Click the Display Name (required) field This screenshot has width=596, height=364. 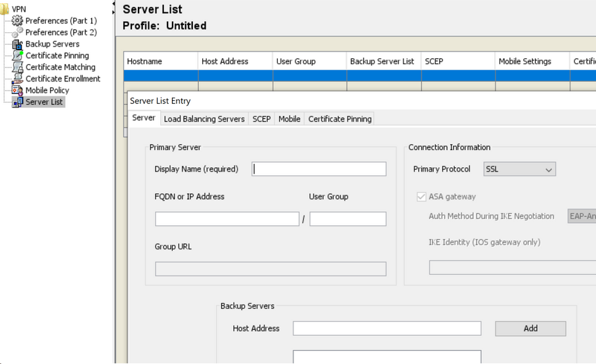coord(319,169)
